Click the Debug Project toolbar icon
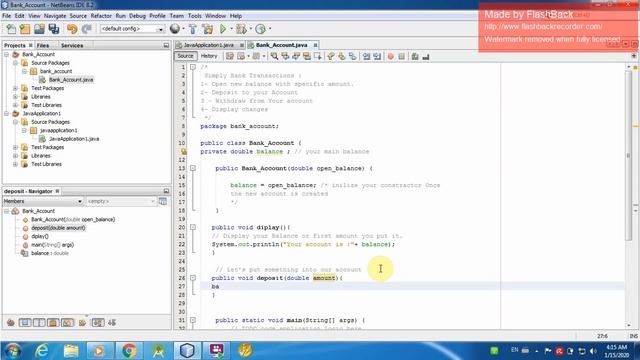 (x=241, y=29)
